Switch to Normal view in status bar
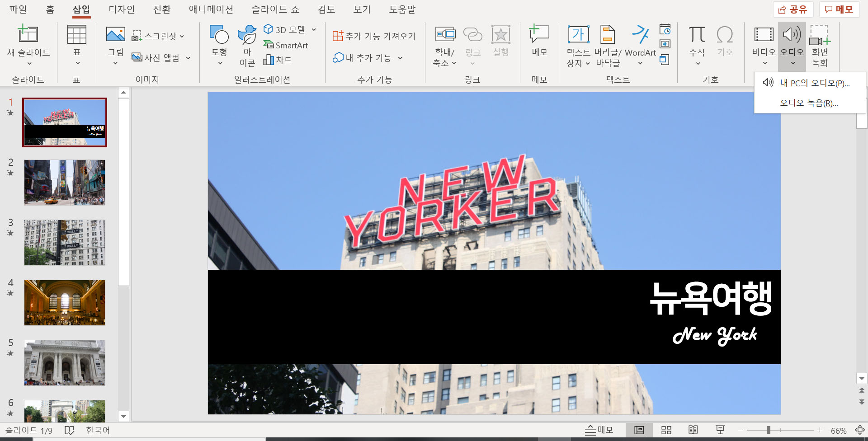This screenshot has height=441, width=868. [x=639, y=430]
